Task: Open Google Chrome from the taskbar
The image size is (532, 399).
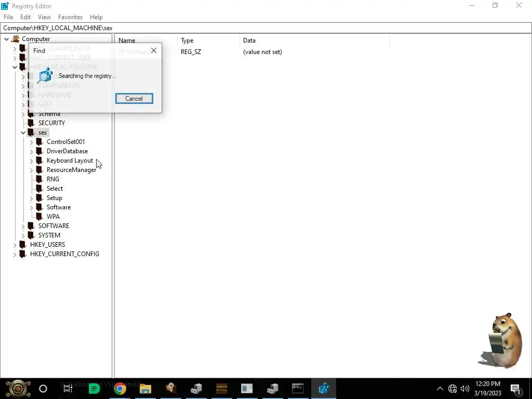Action: click(x=120, y=389)
